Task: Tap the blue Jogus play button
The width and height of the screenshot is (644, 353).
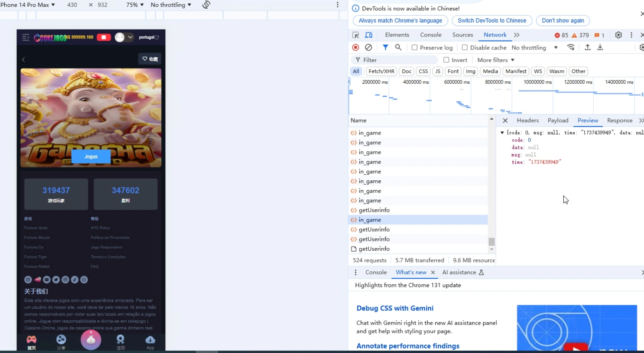Action: tap(91, 156)
